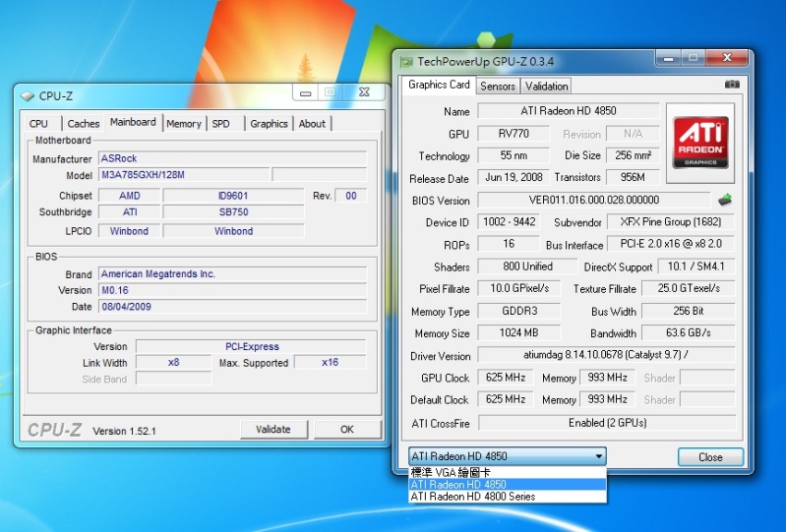Click the GPU Name field ATI Radeon HD 4850
This screenshot has height=532, width=786.
[569, 111]
